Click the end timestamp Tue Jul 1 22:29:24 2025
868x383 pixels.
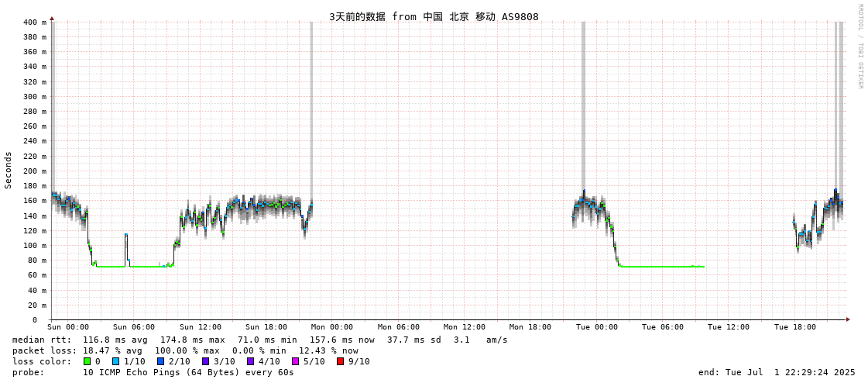click(x=777, y=372)
